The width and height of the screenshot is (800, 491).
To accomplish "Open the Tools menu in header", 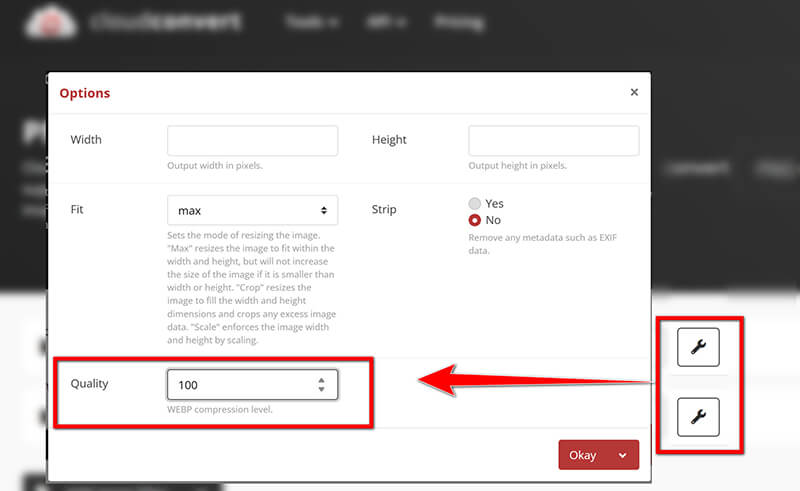I will [310, 22].
